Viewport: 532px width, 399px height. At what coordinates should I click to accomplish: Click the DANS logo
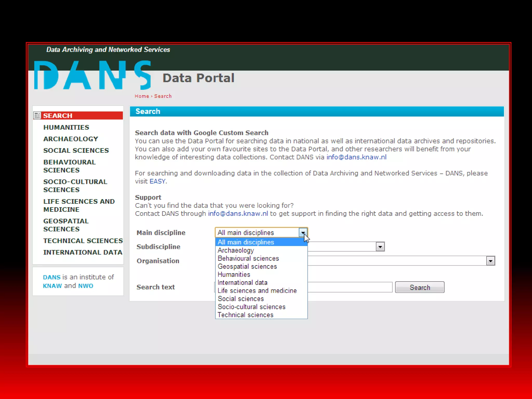pos(92,75)
